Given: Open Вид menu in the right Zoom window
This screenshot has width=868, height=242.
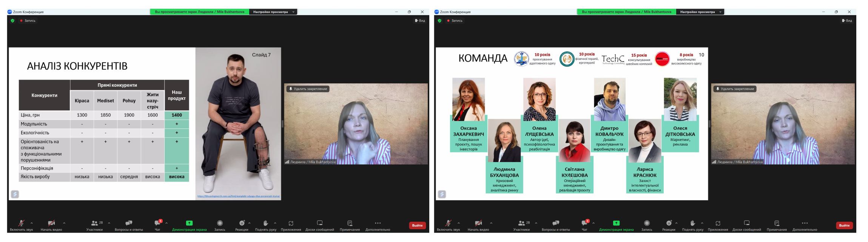Looking at the screenshot, I should pyautogui.click(x=847, y=21).
